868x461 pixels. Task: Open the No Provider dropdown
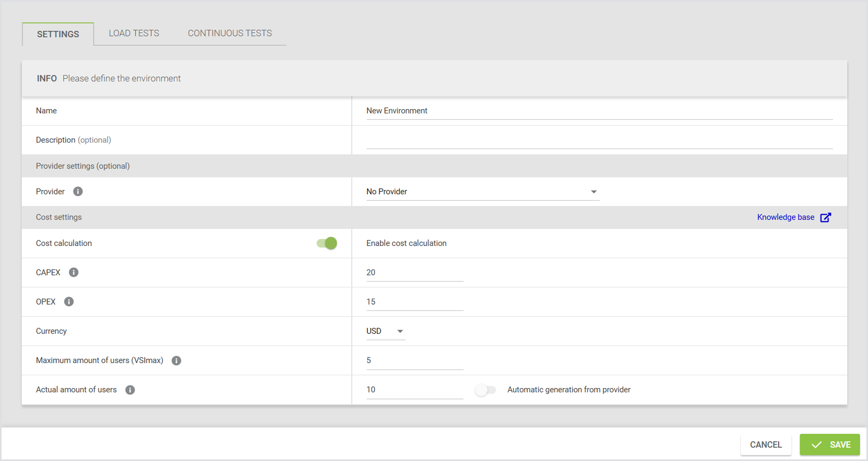coord(482,192)
